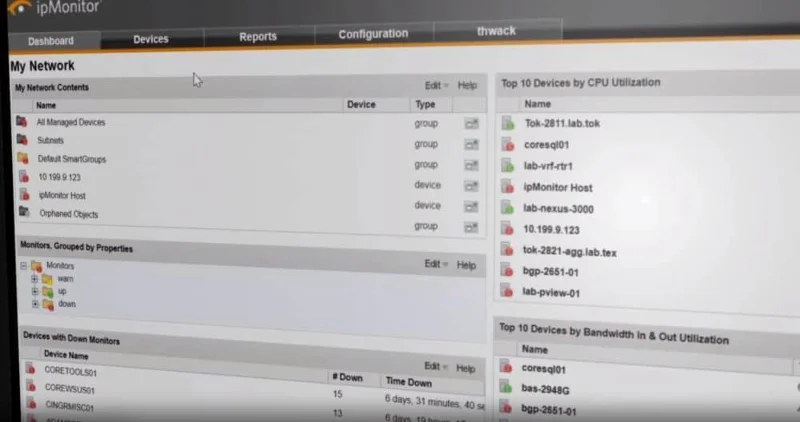Image resolution: width=800 pixels, height=422 pixels.
Task: Open CORETOOLS01 down device
Action: (x=70, y=371)
